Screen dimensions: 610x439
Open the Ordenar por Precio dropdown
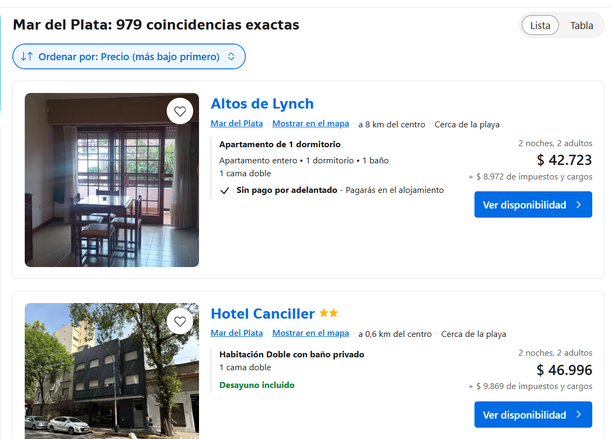(x=129, y=57)
